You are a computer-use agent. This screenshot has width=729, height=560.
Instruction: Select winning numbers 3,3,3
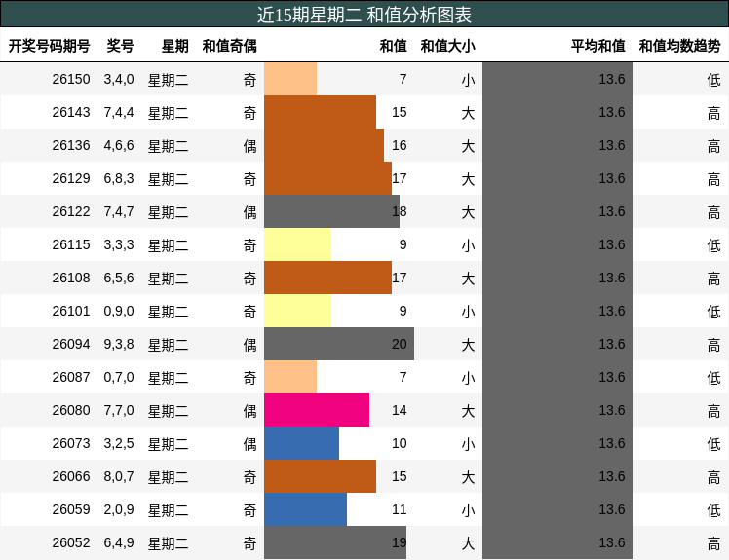(x=119, y=244)
